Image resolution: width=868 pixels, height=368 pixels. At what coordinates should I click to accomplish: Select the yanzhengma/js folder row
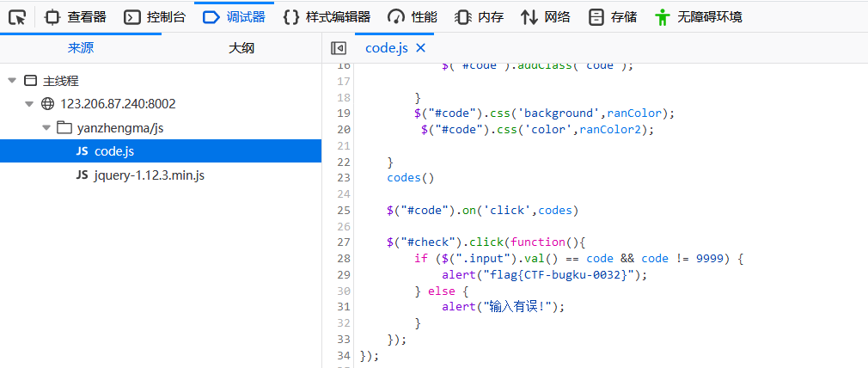point(161,128)
